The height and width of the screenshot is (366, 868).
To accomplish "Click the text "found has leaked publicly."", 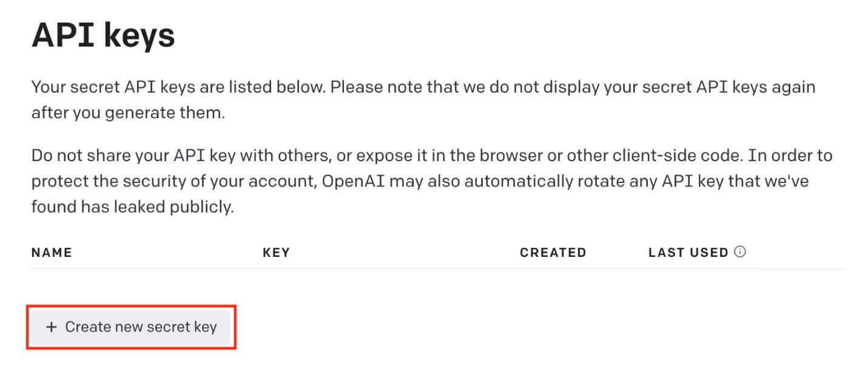I will [132, 207].
